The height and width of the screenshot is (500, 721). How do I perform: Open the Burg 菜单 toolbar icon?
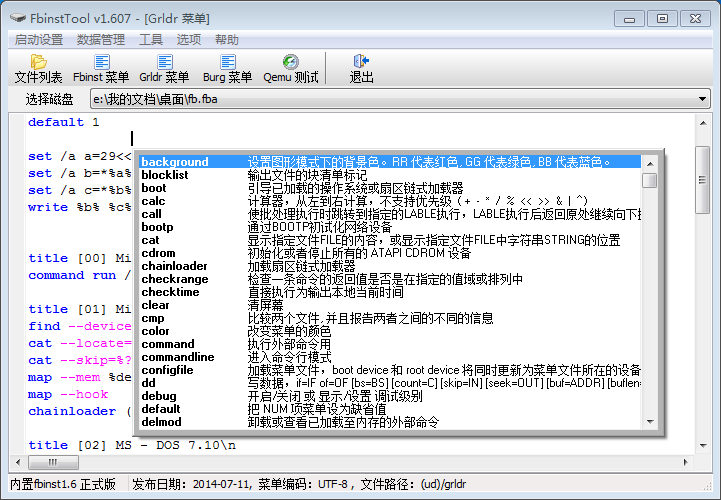click(x=228, y=69)
